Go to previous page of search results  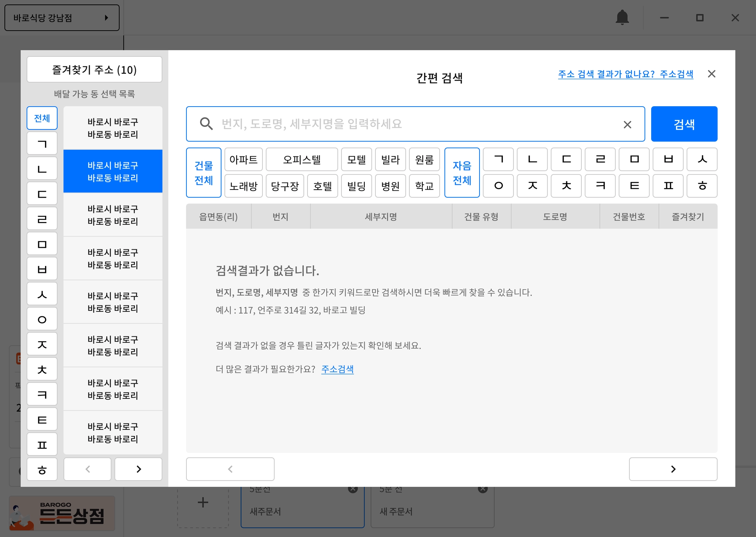(230, 469)
